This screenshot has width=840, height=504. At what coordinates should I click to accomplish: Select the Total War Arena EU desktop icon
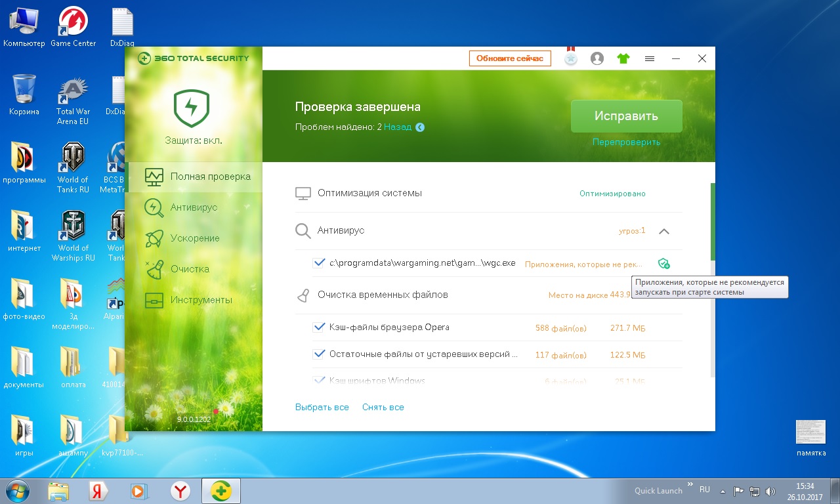tap(73, 100)
